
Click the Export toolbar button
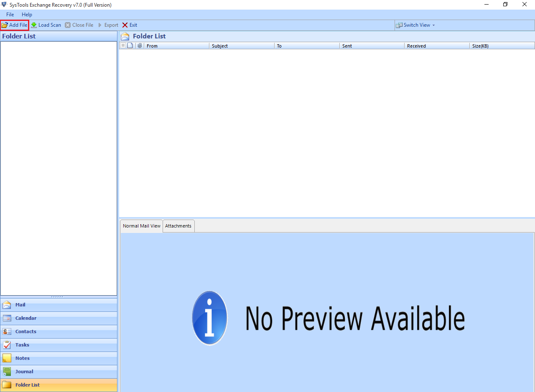[x=108, y=25]
